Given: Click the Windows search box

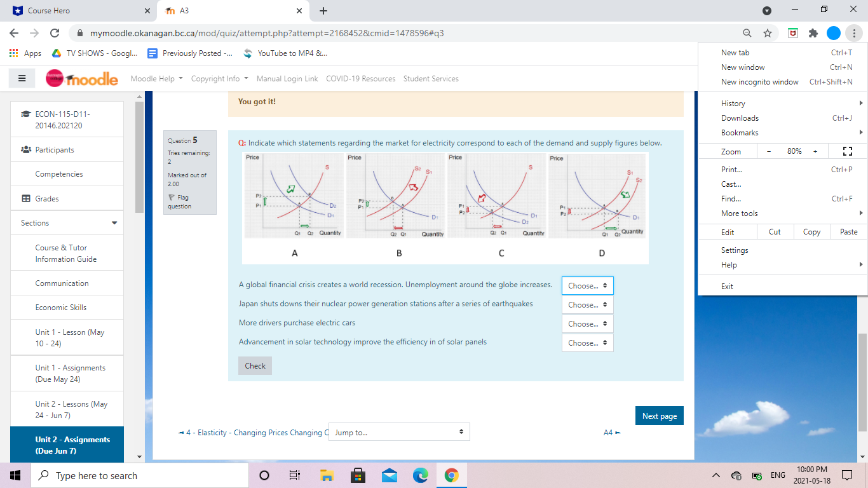Looking at the screenshot, I should [139, 475].
